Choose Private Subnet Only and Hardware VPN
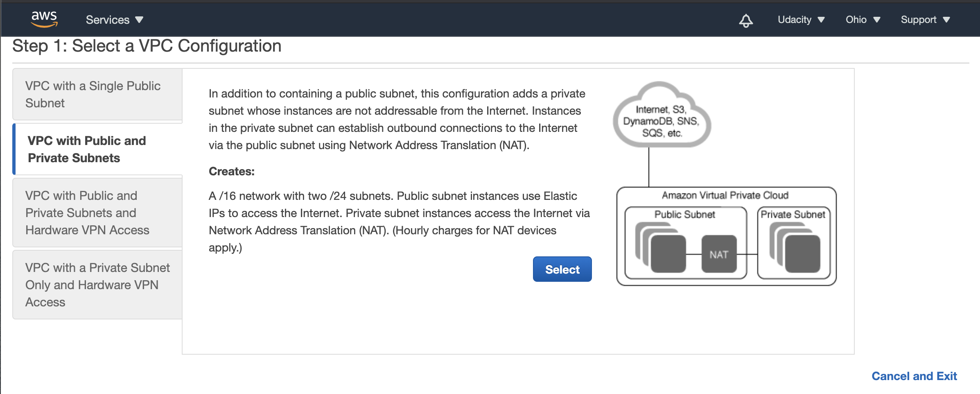This screenshot has height=394, width=980. [x=97, y=285]
